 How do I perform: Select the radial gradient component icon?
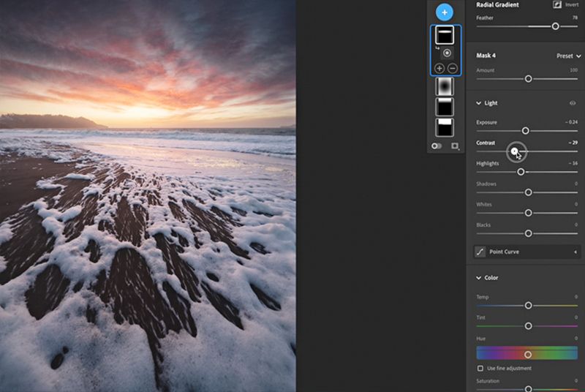pyautogui.click(x=447, y=53)
